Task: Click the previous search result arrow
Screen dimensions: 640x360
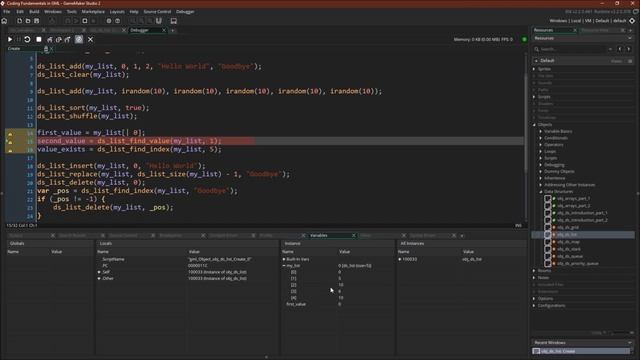Action: tap(620, 49)
